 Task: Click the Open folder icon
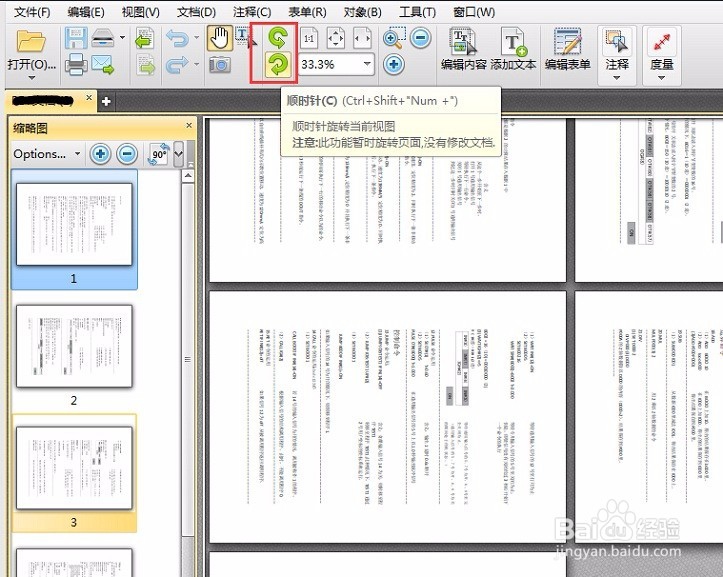click(x=31, y=40)
